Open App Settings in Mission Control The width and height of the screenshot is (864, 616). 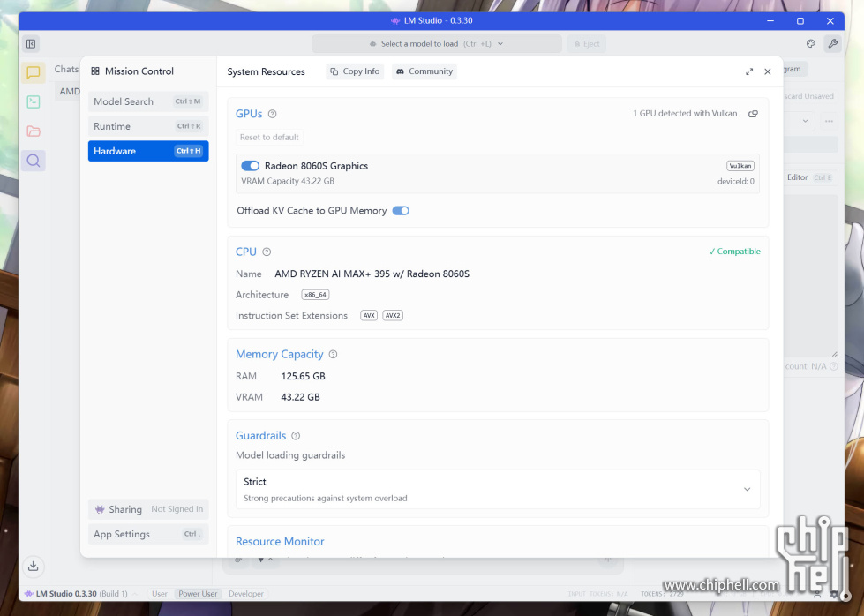tap(147, 534)
